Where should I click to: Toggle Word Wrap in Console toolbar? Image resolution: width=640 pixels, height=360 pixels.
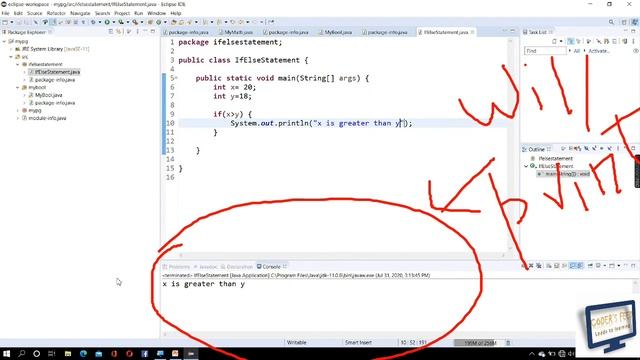[564, 266]
